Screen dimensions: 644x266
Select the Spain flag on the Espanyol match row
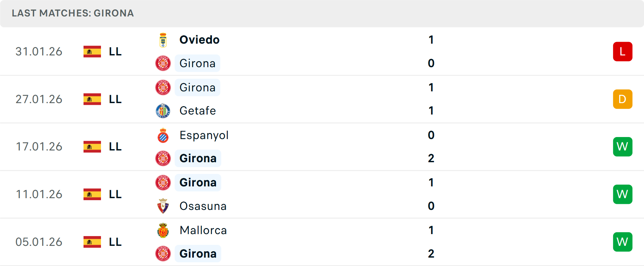coord(92,146)
